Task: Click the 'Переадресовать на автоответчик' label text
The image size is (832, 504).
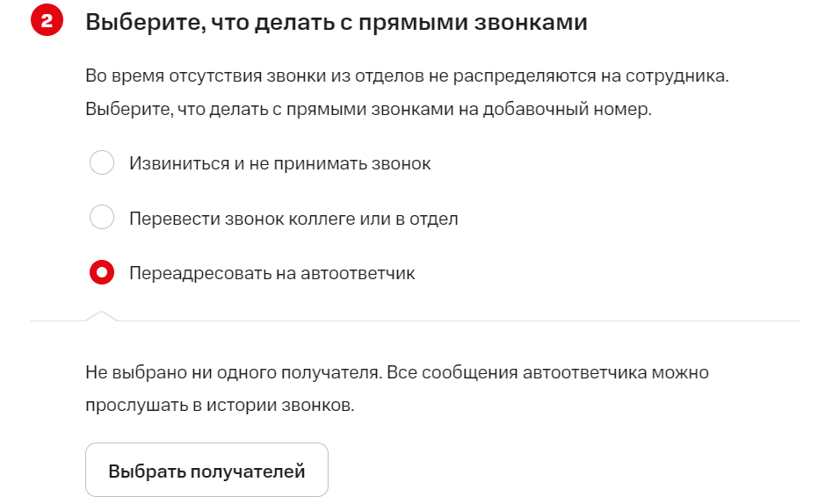Action: [x=271, y=273]
